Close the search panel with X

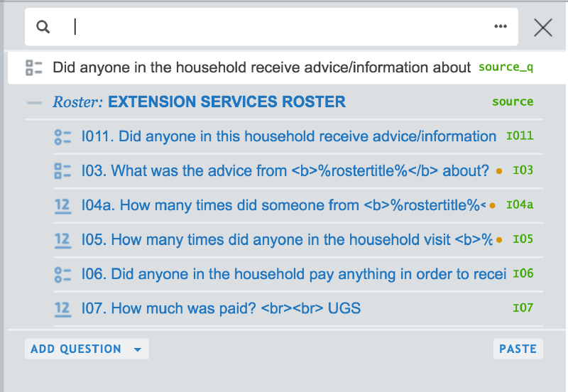[543, 28]
